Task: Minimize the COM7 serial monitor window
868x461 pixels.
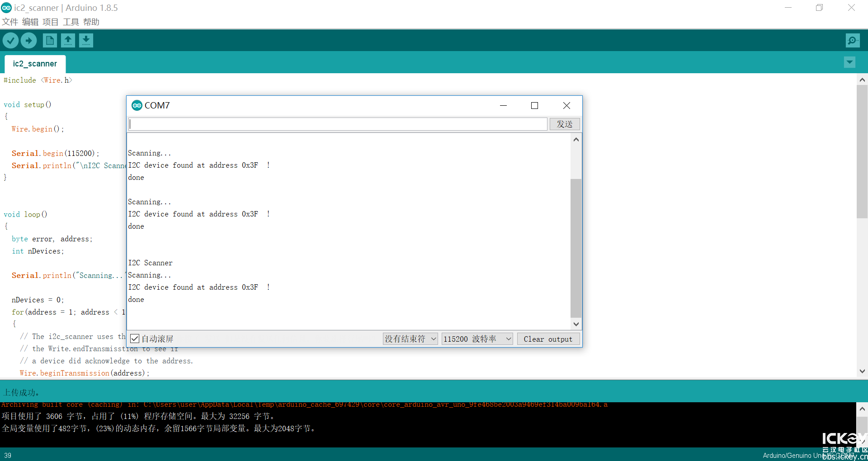Action: tap(503, 105)
